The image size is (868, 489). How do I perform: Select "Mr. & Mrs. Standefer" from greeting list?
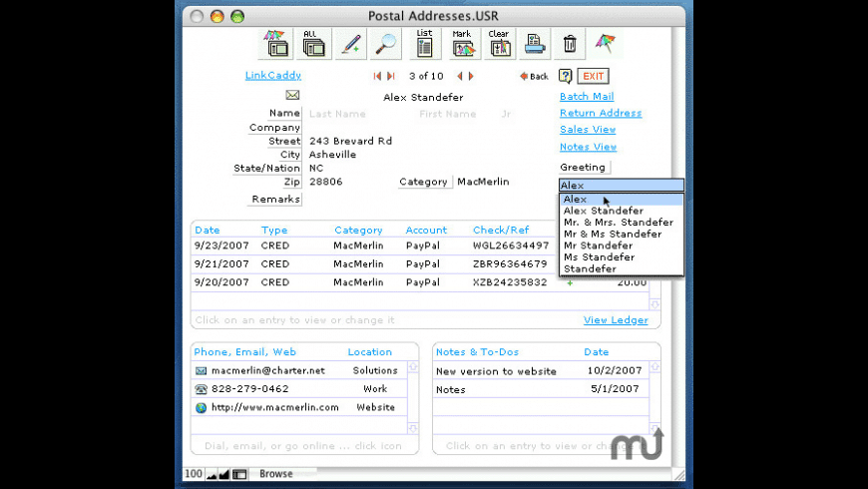(x=618, y=223)
